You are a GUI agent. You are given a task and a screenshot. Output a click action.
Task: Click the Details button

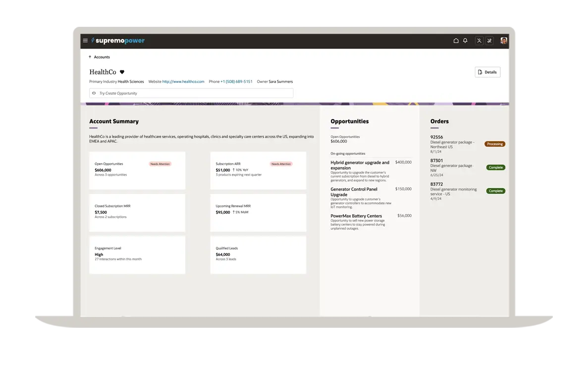[487, 72]
